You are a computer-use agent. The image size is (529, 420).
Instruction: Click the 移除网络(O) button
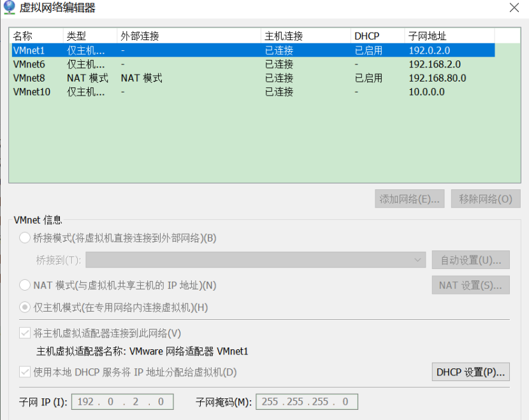[x=486, y=199]
